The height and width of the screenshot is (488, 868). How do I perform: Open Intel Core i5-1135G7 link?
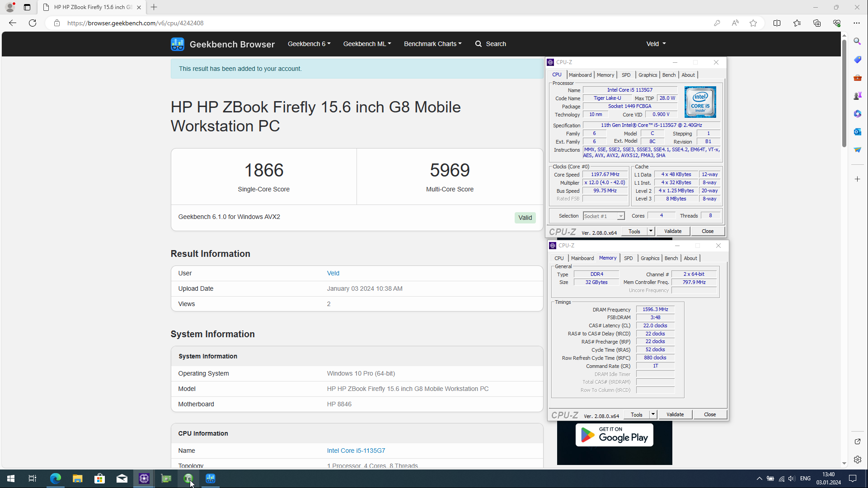point(356,451)
